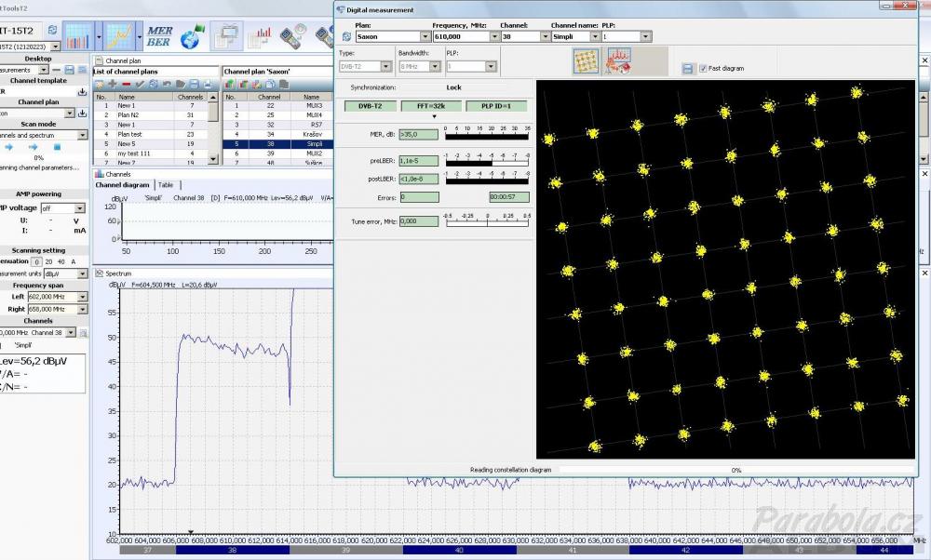The image size is (931, 560).
Task: Click the first icon in Saxon plan toolbar
Action: [230, 85]
